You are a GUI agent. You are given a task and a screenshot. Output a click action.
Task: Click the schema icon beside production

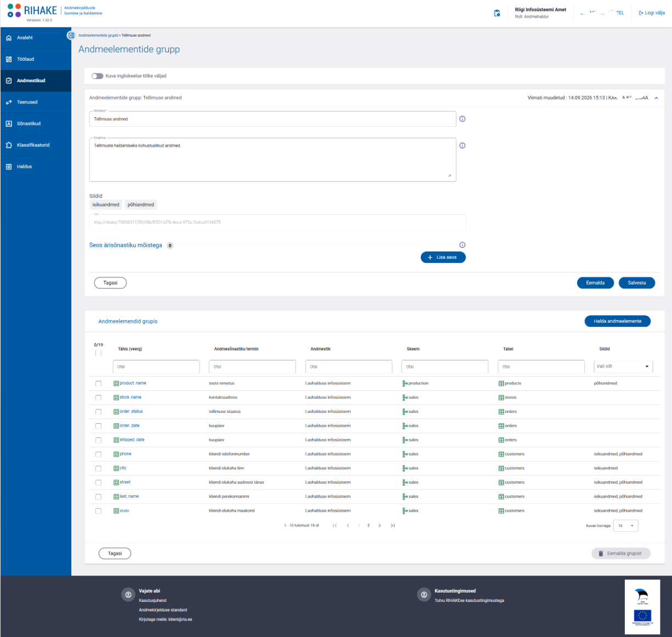tap(405, 383)
